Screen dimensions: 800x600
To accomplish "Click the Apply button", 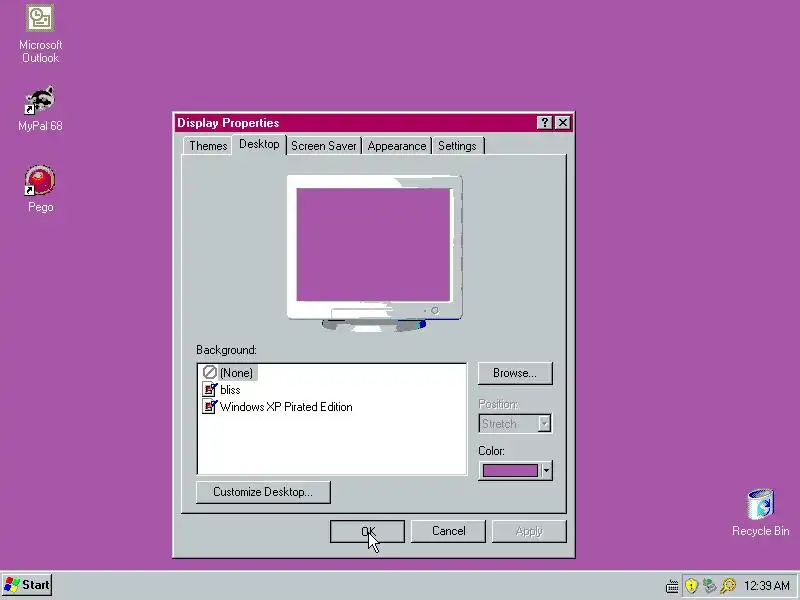I will pos(529,531).
